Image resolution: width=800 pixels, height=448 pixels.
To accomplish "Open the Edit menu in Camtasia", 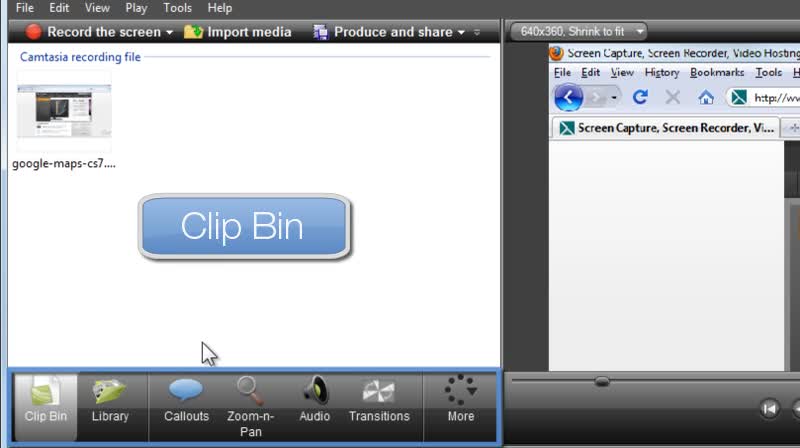I will [x=59, y=8].
